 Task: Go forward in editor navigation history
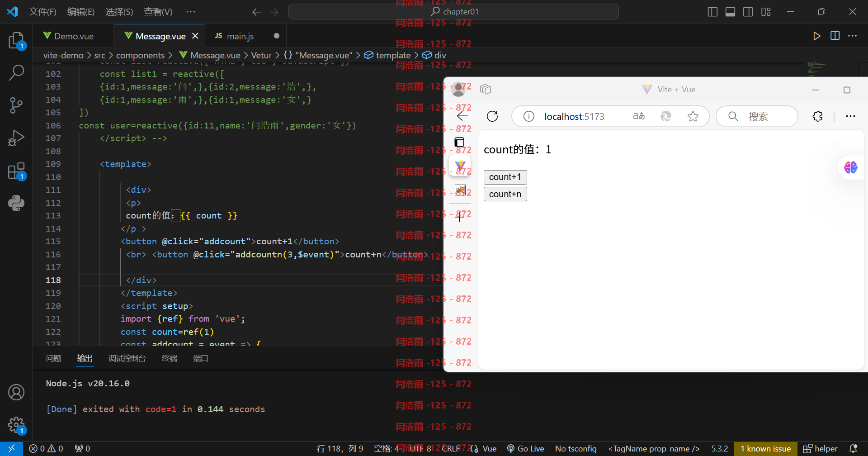coord(274,12)
